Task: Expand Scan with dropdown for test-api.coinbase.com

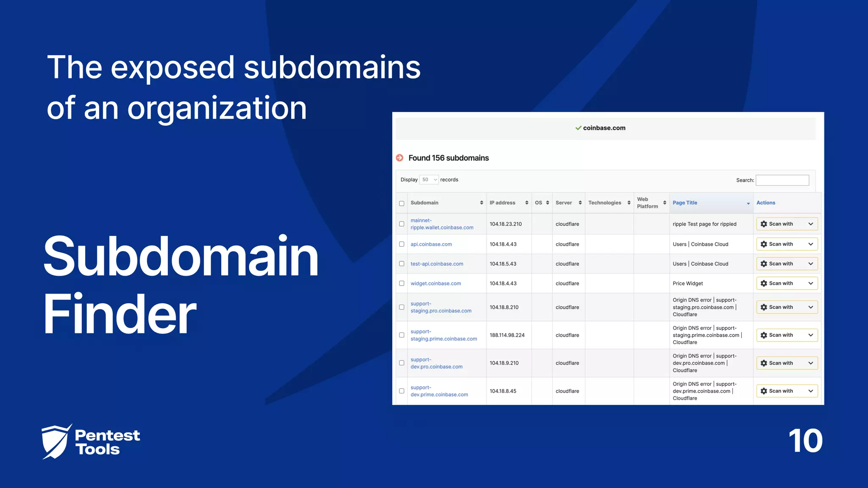Action: [x=810, y=263]
